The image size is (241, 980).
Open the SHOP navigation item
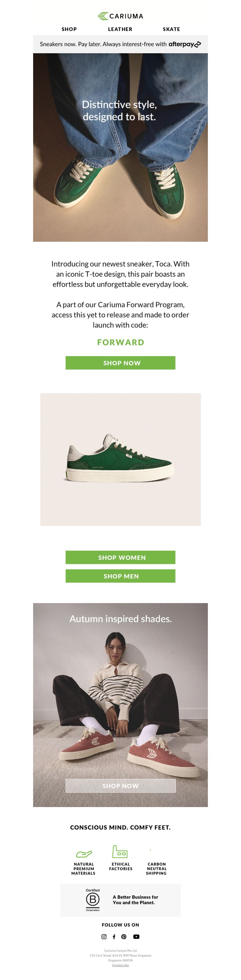click(x=69, y=29)
